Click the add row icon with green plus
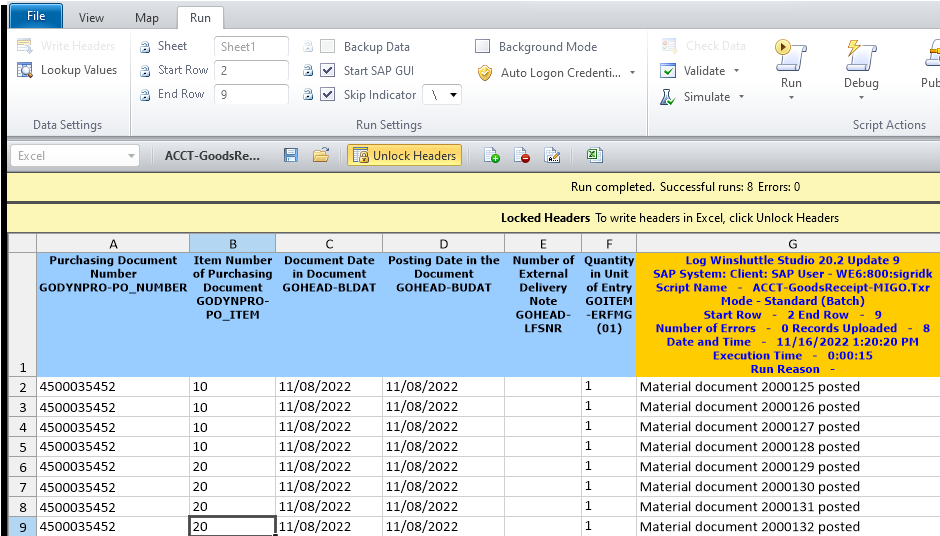 coord(491,155)
